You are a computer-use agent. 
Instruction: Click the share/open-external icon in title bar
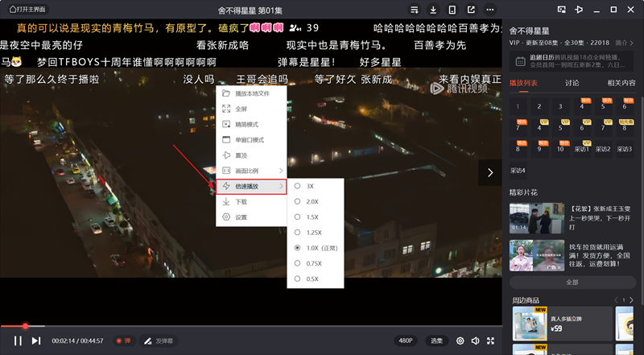(x=471, y=10)
